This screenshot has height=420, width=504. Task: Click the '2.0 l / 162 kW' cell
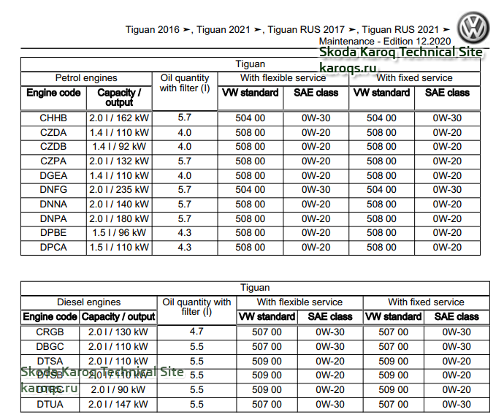click(119, 118)
